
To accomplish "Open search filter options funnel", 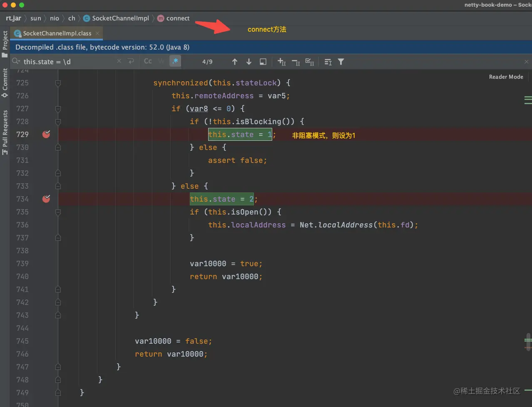I will (341, 62).
